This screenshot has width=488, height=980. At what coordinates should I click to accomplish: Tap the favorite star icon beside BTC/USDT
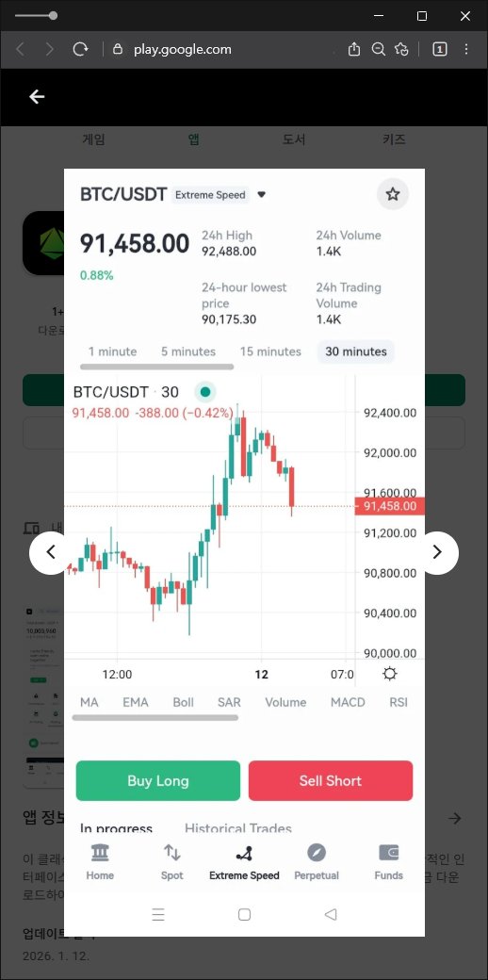[x=393, y=194]
